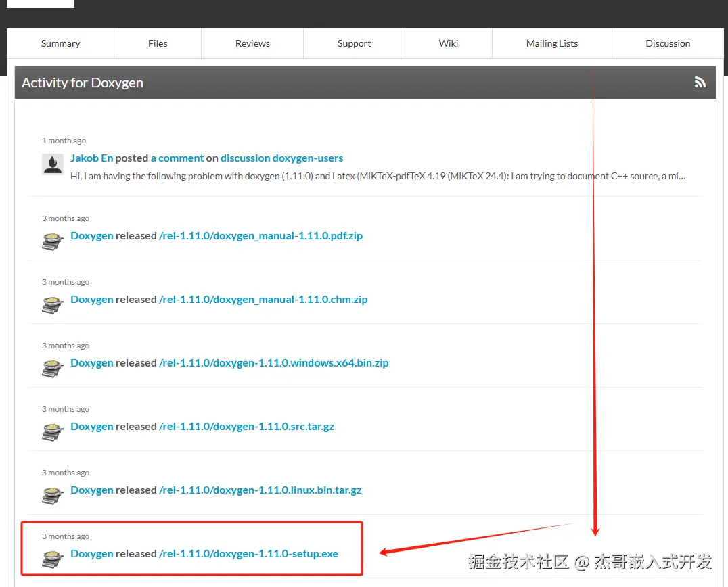The height and width of the screenshot is (587, 728).
Task: Click Doxygen icon beside chm.zip release
Action: [x=53, y=305]
